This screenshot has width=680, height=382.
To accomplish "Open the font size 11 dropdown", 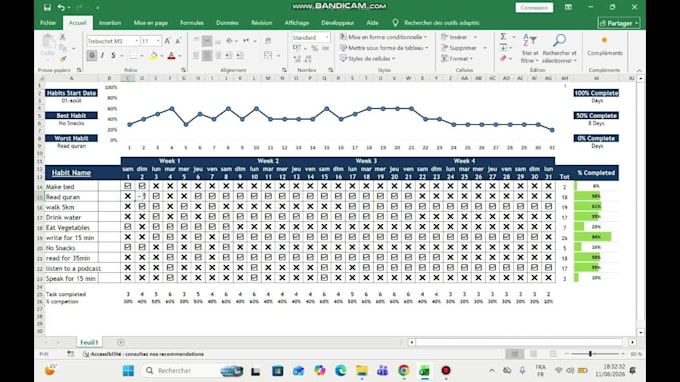I will click(x=158, y=41).
